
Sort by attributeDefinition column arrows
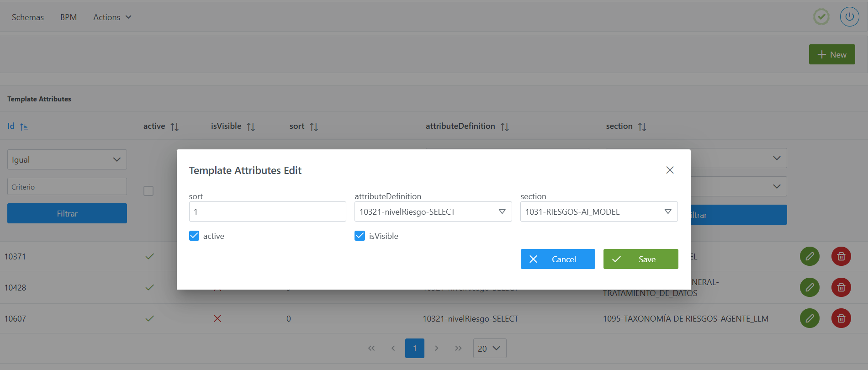click(504, 127)
